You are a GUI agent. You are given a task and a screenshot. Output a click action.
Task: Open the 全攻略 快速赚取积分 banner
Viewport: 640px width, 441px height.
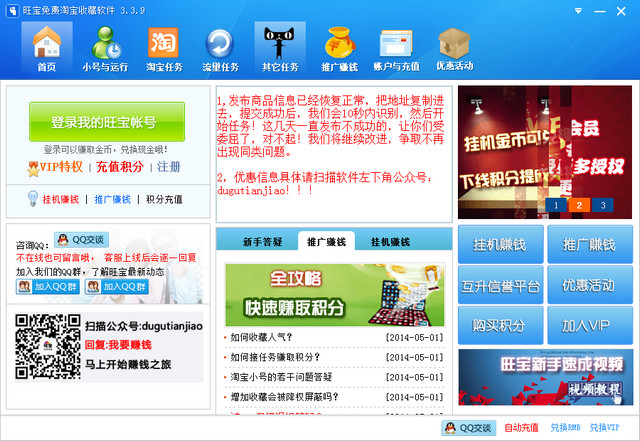tap(335, 295)
